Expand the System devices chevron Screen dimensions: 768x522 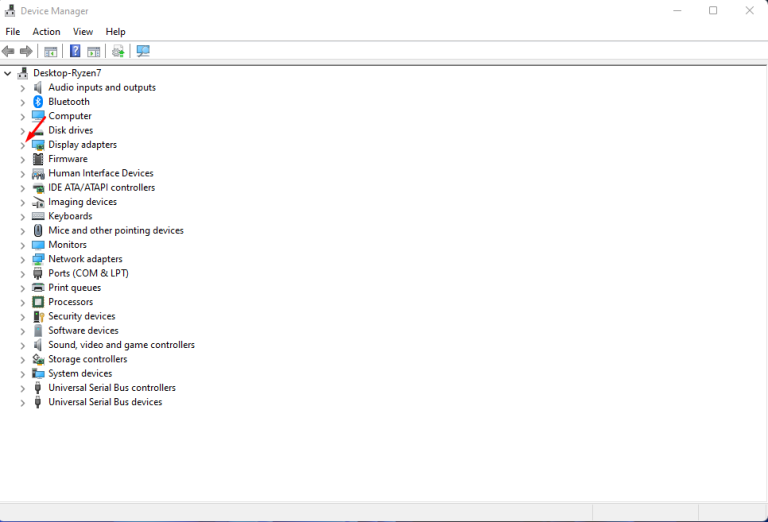point(23,374)
